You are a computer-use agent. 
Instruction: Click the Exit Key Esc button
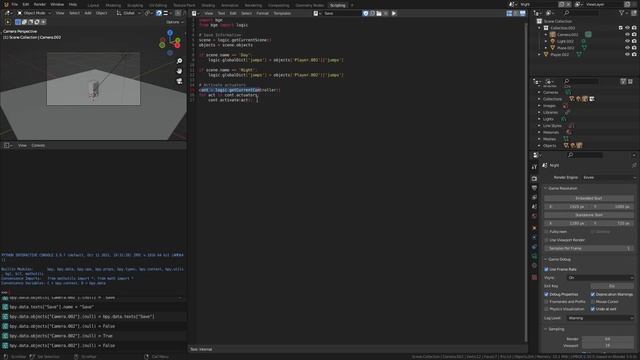pos(612,286)
